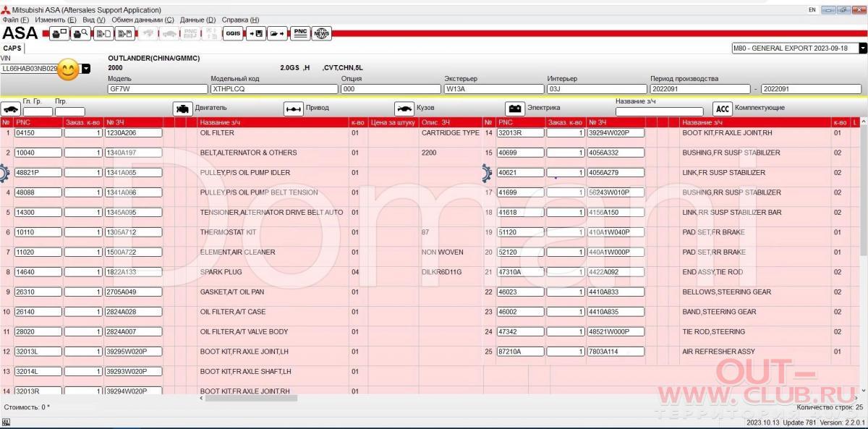The height and width of the screenshot is (429, 868).
Task: Click the status bar icon at bottom-left
Action: pos(6,422)
